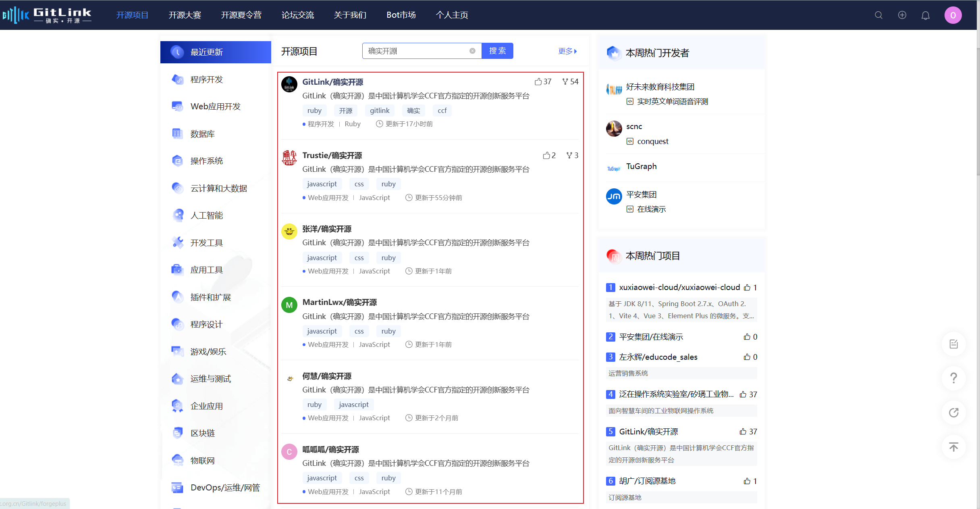Viewport: 980px width, 509px height.
Task: Click back-to-top arrow icon
Action: (x=953, y=447)
